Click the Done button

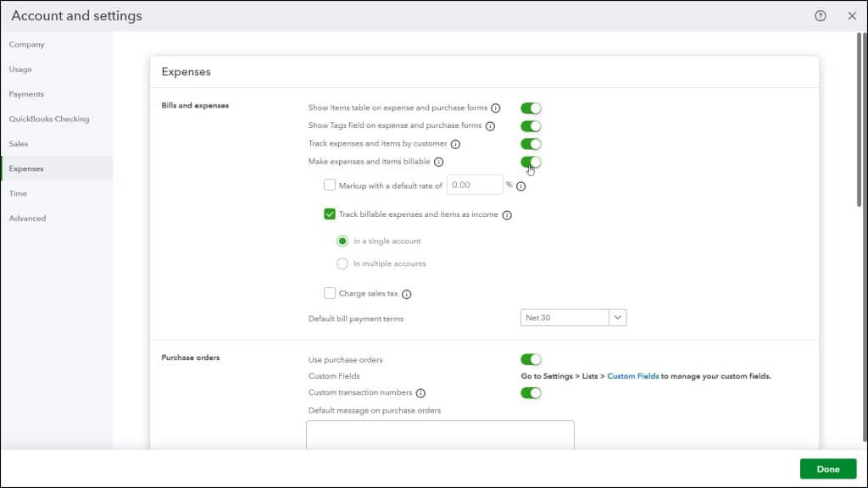point(826,469)
